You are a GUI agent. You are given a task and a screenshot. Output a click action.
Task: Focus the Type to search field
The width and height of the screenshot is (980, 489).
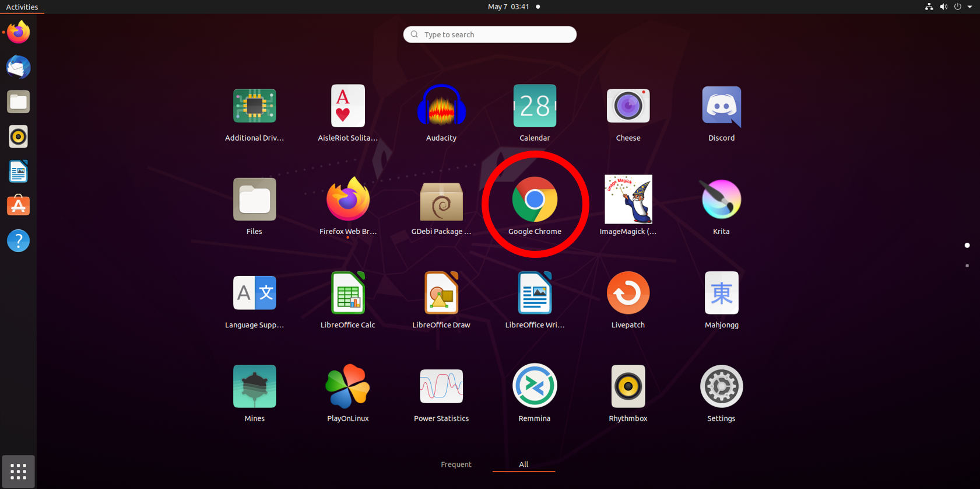tap(490, 34)
